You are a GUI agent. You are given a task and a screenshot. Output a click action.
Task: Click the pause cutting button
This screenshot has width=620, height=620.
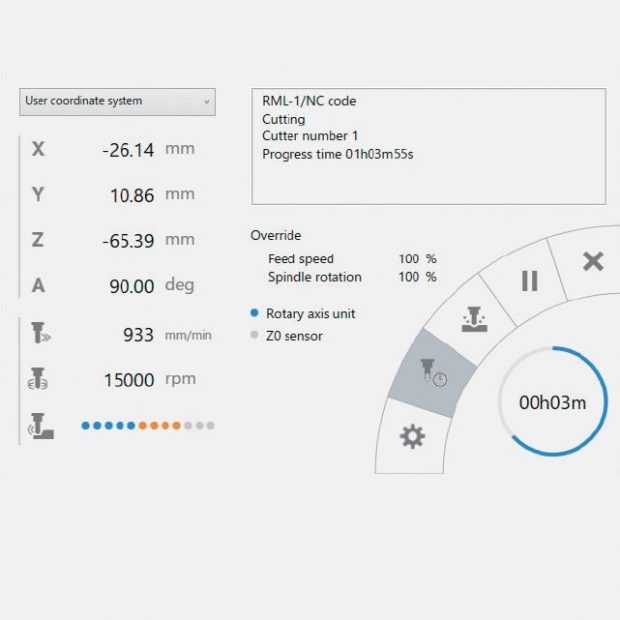[529, 281]
